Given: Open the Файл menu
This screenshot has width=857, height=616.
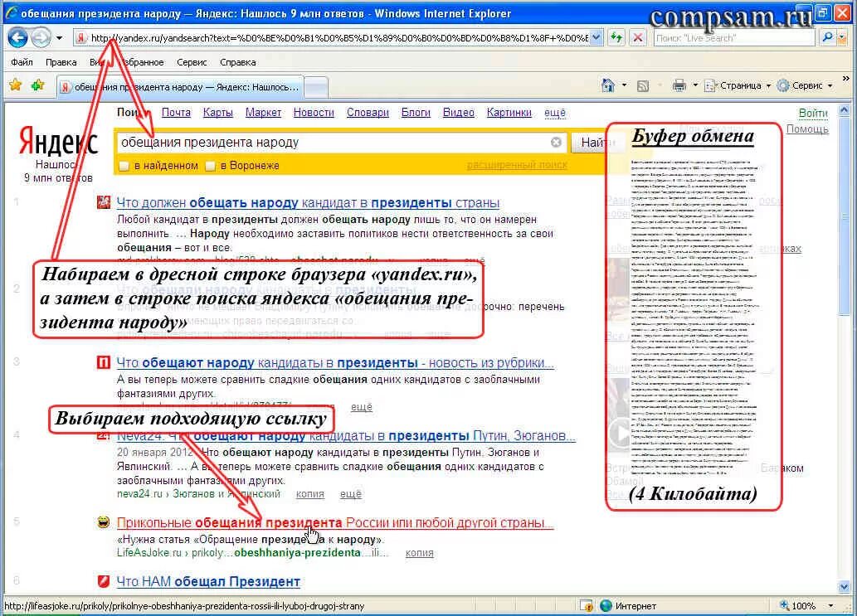Looking at the screenshot, I should point(22,62).
